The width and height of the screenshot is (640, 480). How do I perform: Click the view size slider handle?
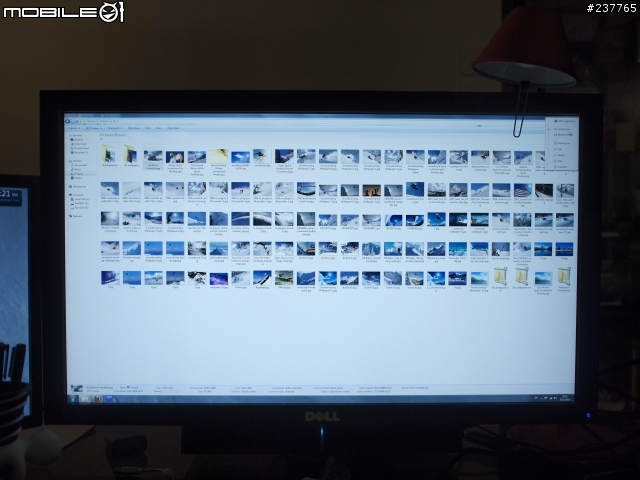click(x=549, y=129)
